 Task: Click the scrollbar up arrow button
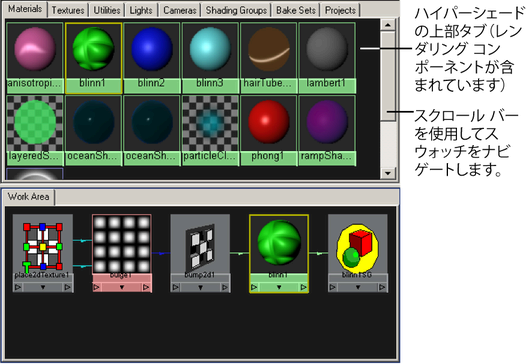click(388, 25)
